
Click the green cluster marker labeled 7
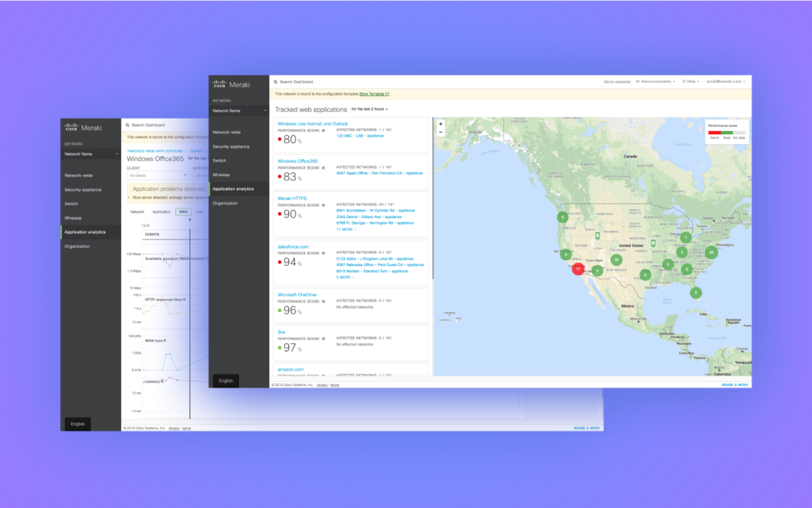tap(686, 238)
